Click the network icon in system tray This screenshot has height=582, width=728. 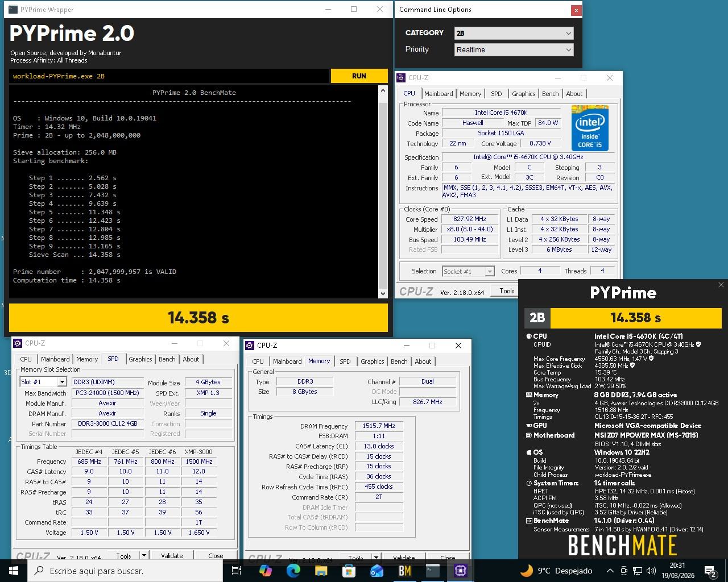click(637, 570)
